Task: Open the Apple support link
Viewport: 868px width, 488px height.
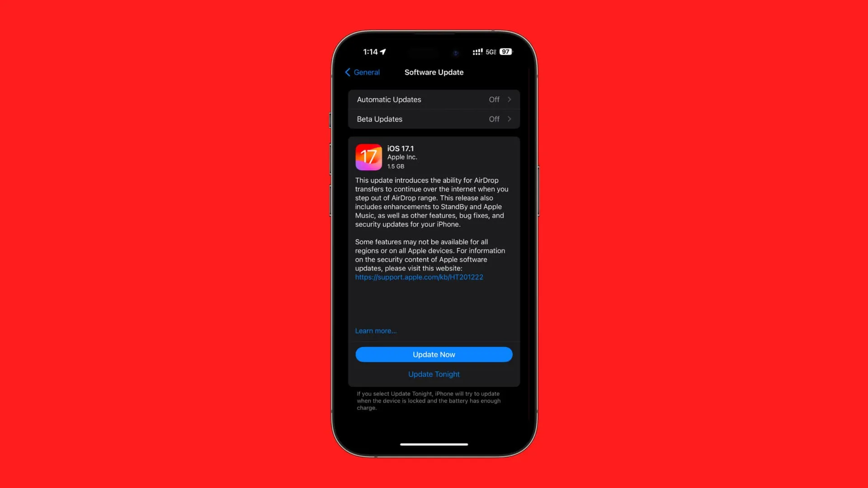Action: tap(419, 277)
